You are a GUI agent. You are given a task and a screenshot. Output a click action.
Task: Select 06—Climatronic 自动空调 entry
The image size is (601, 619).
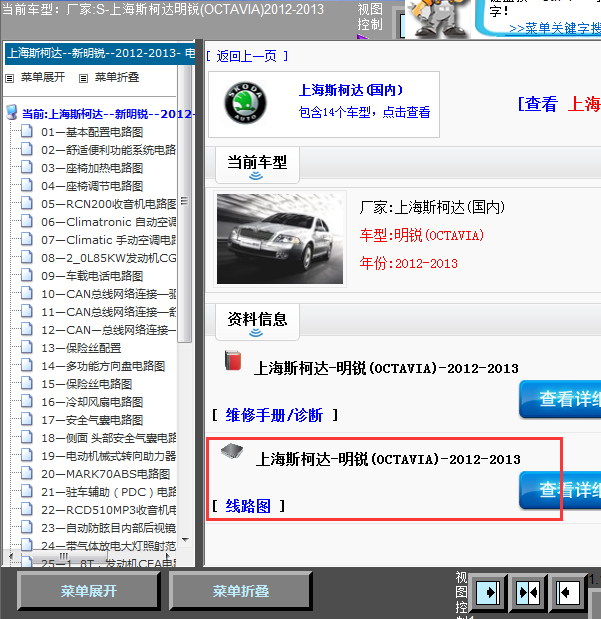pos(109,222)
